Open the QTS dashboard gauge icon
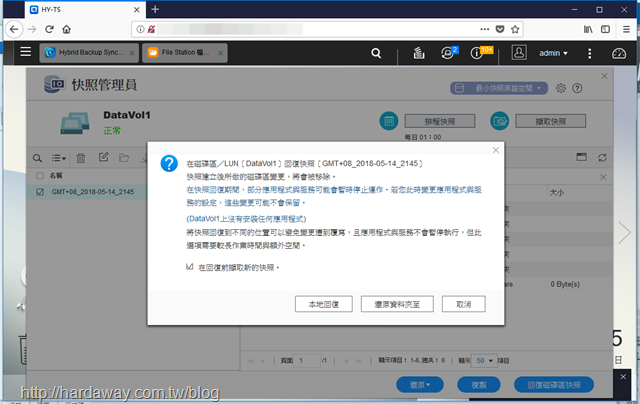 (619, 53)
